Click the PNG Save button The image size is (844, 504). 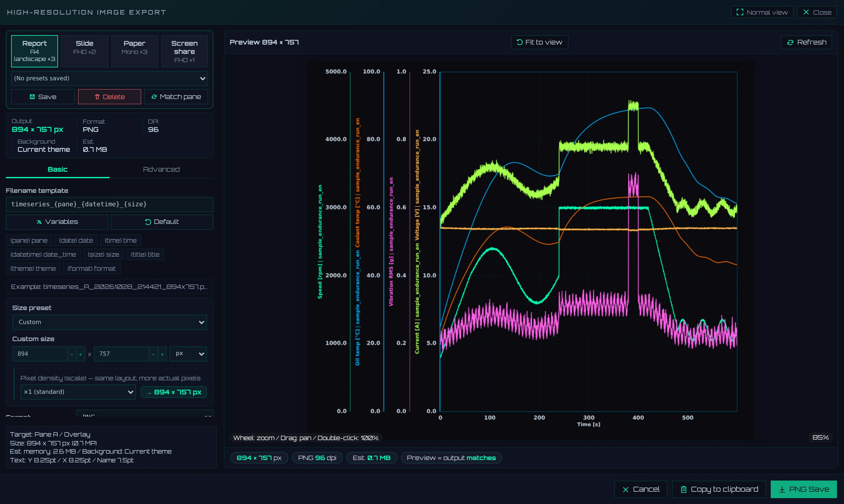804,489
